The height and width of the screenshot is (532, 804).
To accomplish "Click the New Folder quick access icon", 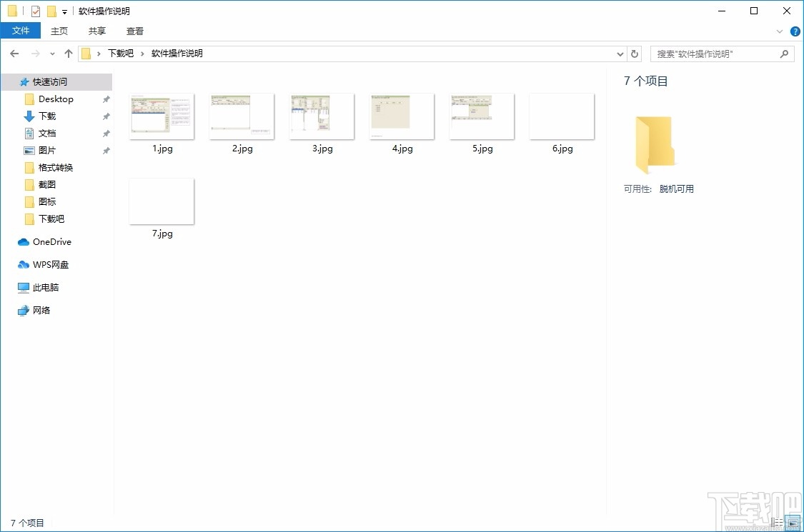I will click(50, 11).
